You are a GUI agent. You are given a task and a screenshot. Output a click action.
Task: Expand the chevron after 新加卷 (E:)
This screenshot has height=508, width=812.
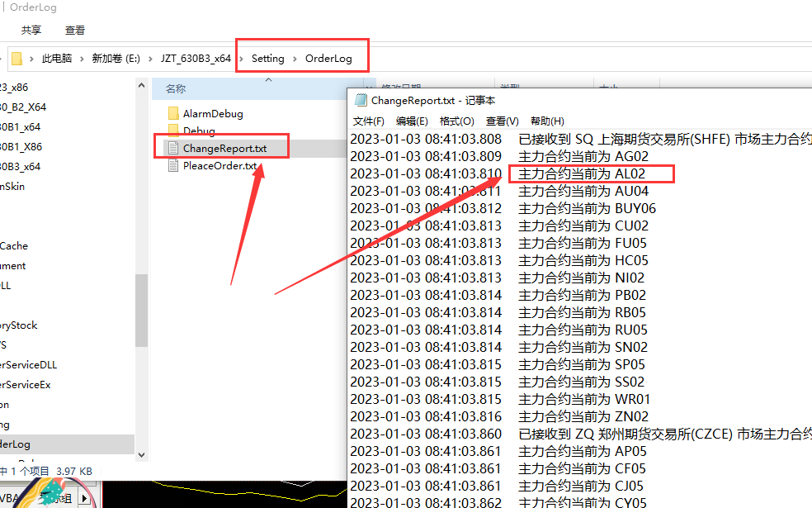pyautogui.click(x=151, y=59)
